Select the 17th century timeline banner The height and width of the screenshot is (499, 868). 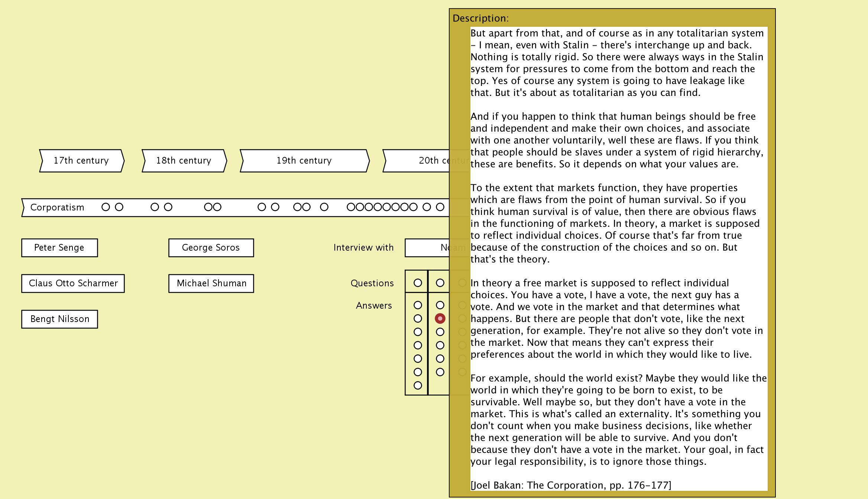(x=81, y=161)
